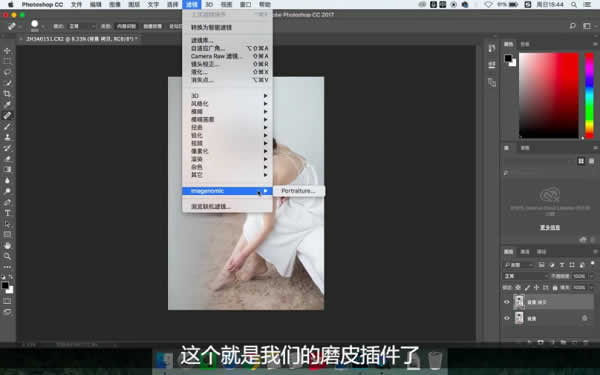Viewport: 600px width, 375px height.
Task: Select the Rectangular Marquee tool
Action: [x=7, y=61]
